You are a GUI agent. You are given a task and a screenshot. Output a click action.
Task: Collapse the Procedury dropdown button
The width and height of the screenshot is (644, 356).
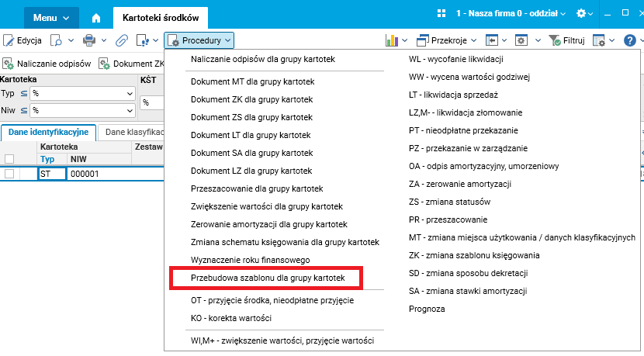click(199, 40)
